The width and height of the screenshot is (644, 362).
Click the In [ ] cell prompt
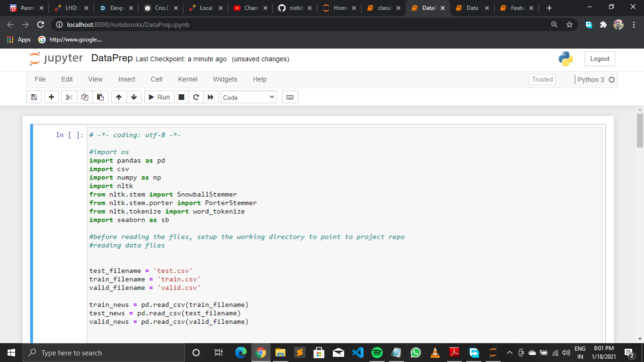tap(70, 135)
